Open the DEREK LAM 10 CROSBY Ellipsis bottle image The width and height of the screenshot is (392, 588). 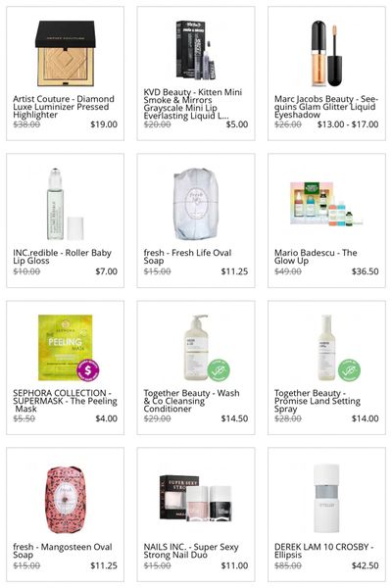tap(326, 499)
